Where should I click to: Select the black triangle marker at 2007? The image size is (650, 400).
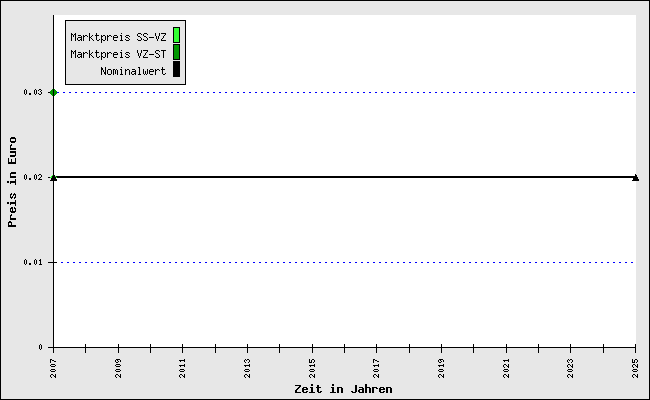[53, 178]
